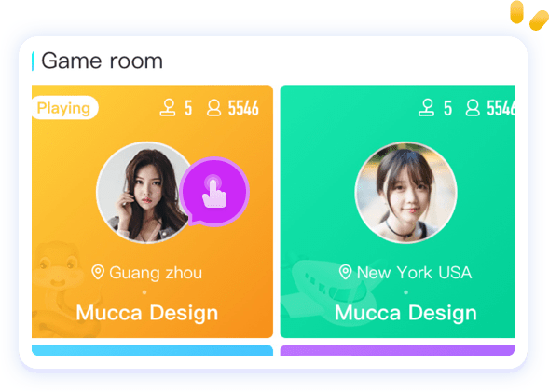Open the New York USA location label
The image size is (549, 392).
point(414,273)
